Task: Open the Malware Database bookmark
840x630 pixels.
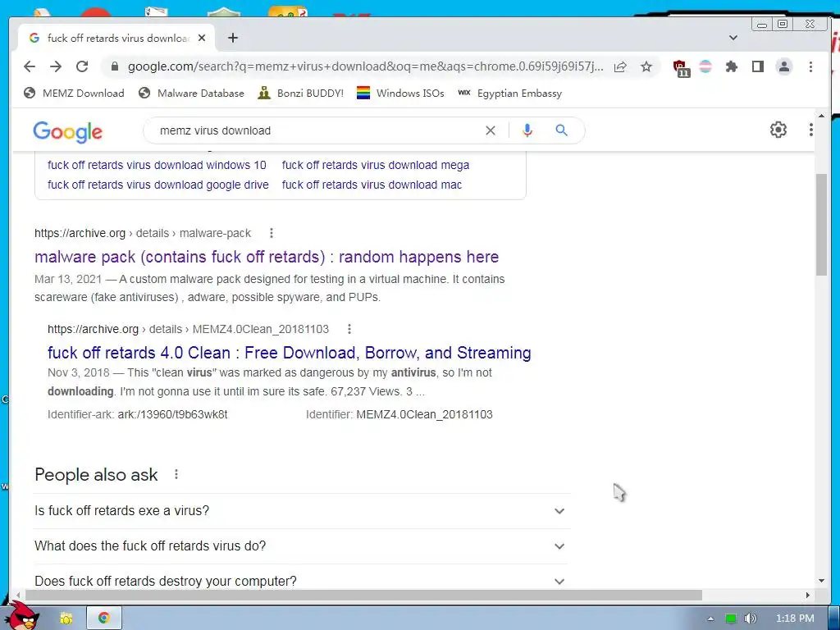Action: click(x=191, y=94)
